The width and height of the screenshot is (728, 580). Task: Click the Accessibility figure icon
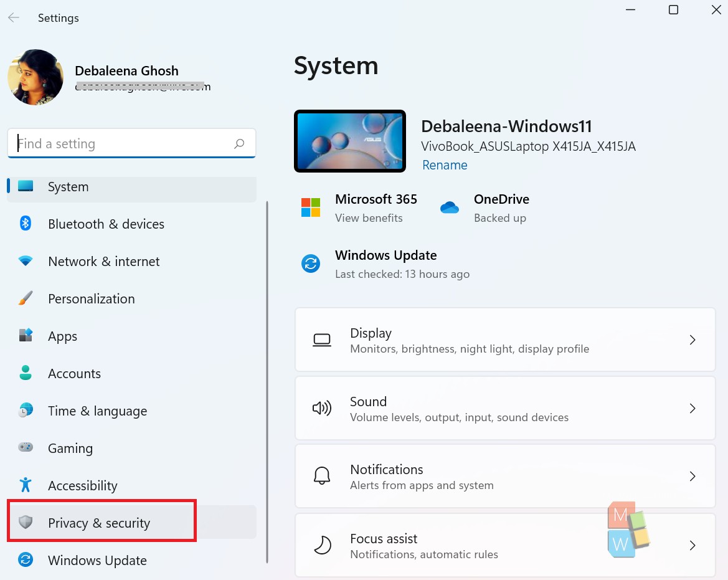26,485
